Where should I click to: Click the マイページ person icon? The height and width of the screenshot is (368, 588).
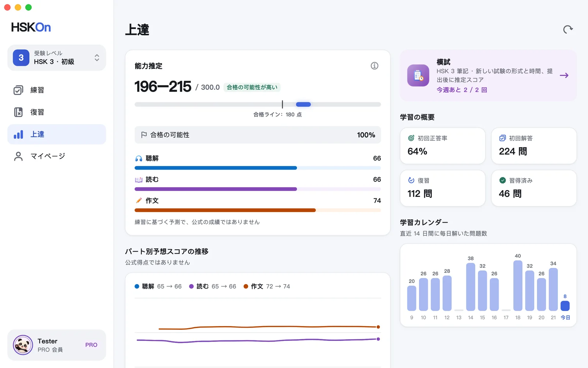pyautogui.click(x=18, y=156)
